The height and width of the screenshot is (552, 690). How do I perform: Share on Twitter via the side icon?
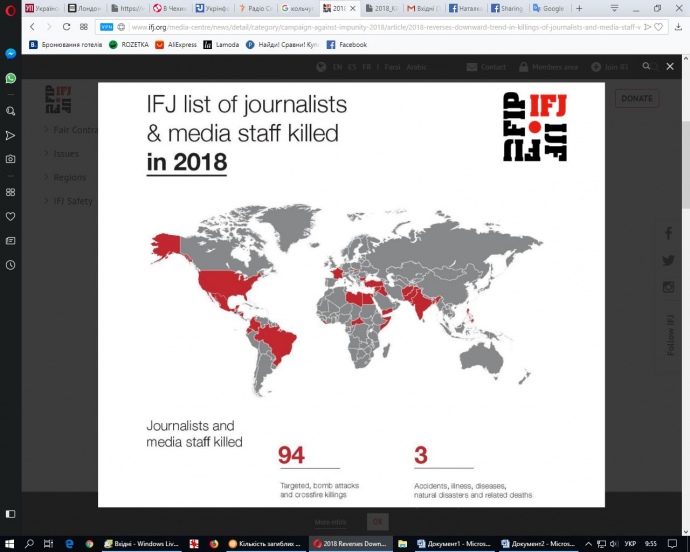coord(668,260)
